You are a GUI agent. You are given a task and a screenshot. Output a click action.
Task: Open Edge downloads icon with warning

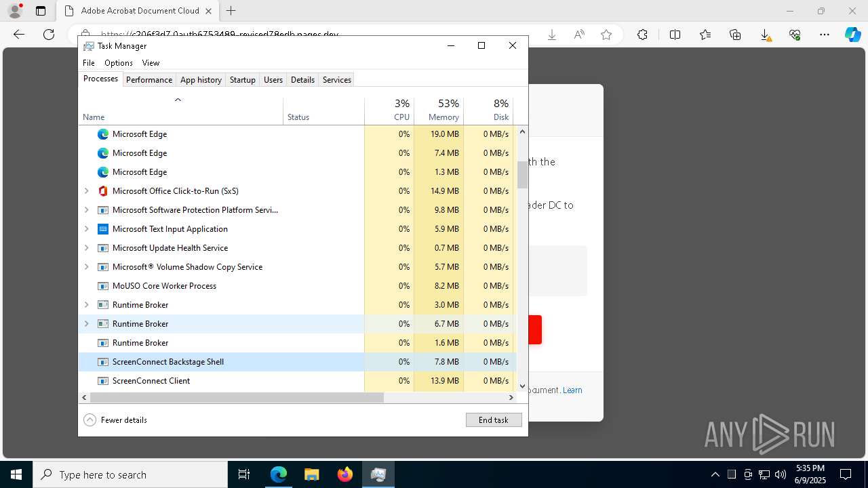(x=765, y=35)
